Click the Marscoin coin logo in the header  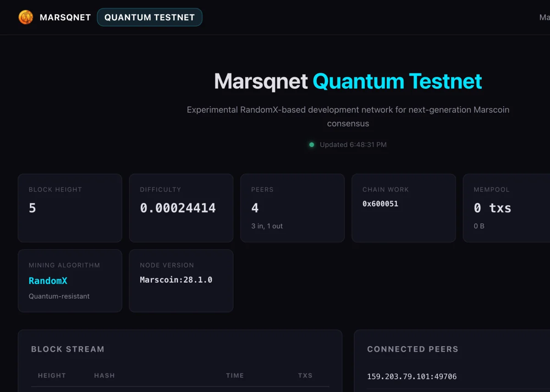click(x=26, y=17)
